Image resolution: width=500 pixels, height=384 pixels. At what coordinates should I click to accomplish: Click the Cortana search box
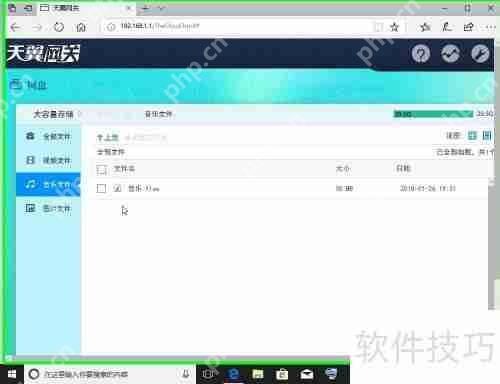coord(110,374)
